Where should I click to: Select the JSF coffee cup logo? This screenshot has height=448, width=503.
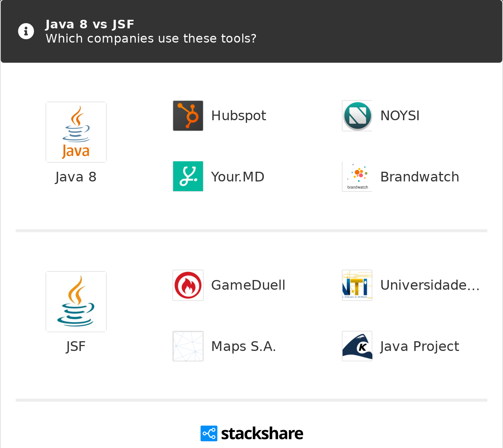76,302
